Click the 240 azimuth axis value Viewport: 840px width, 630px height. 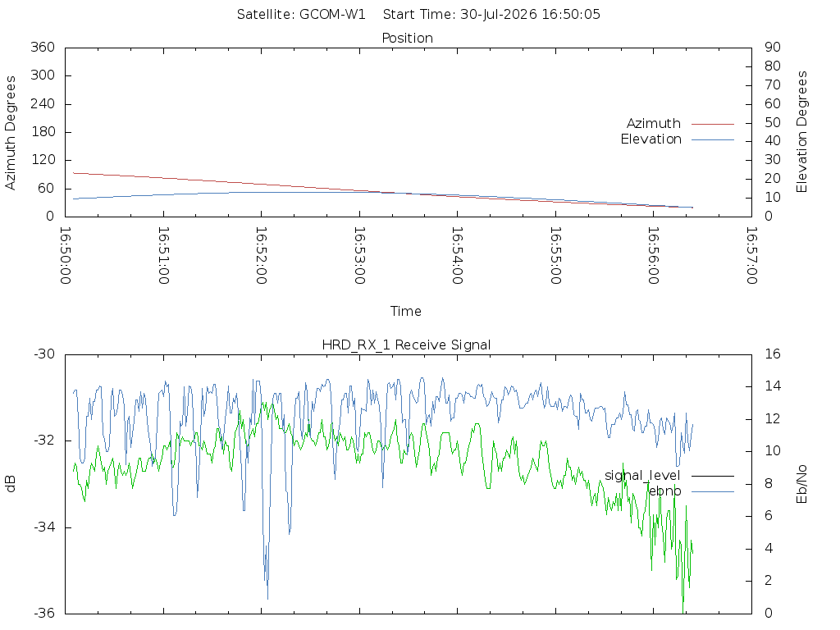click(43, 103)
